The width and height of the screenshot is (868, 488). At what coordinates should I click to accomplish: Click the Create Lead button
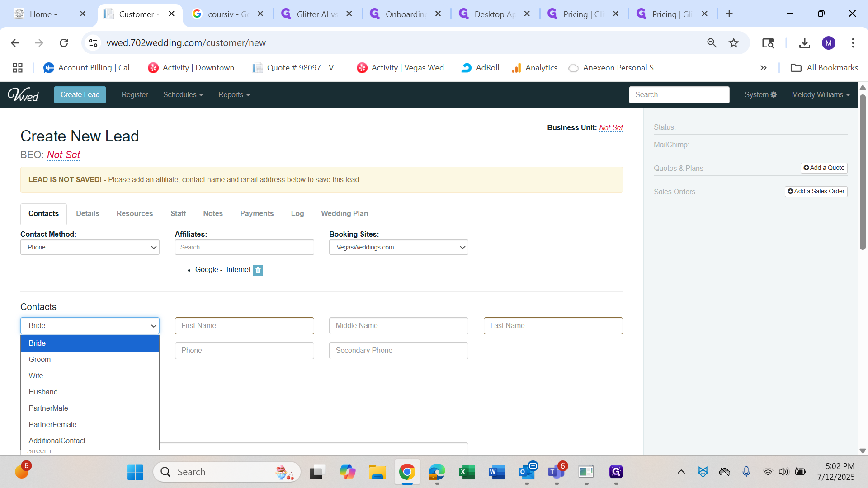click(x=80, y=94)
